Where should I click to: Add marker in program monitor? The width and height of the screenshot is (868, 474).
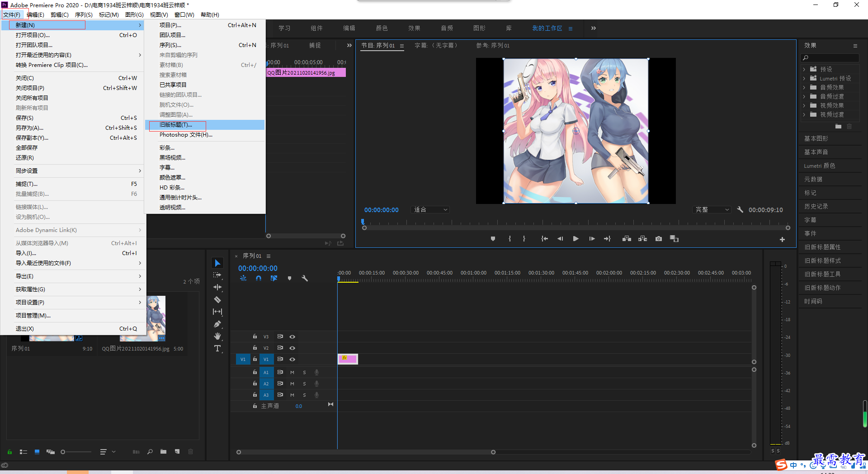pyautogui.click(x=493, y=238)
